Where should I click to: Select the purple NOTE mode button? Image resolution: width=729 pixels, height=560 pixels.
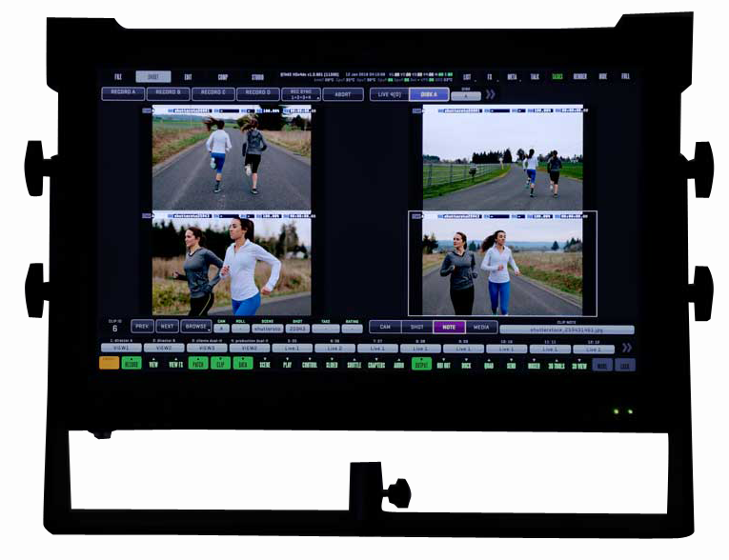(448, 327)
